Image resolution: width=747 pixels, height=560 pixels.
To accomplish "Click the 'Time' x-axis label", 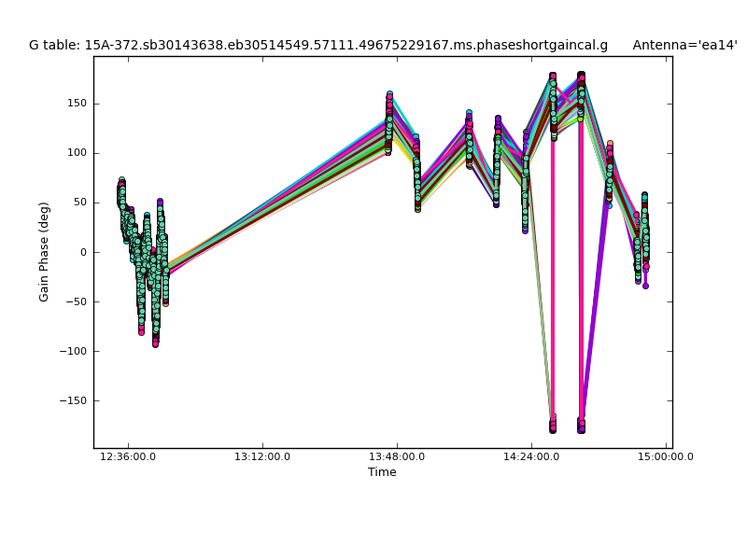I will coord(382,472).
